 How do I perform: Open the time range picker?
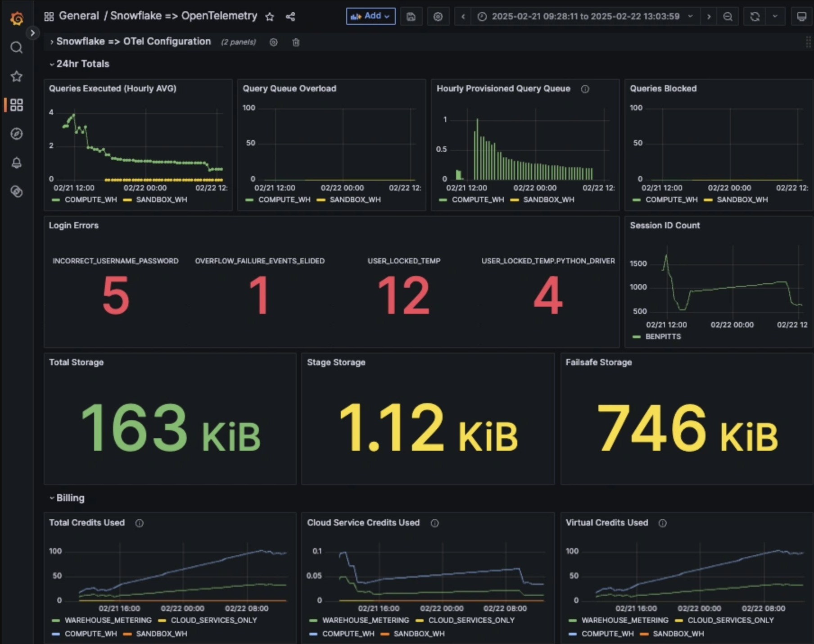coord(586,17)
